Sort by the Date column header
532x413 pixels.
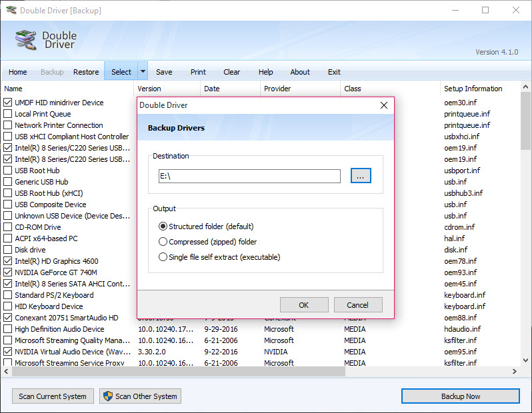click(231, 89)
